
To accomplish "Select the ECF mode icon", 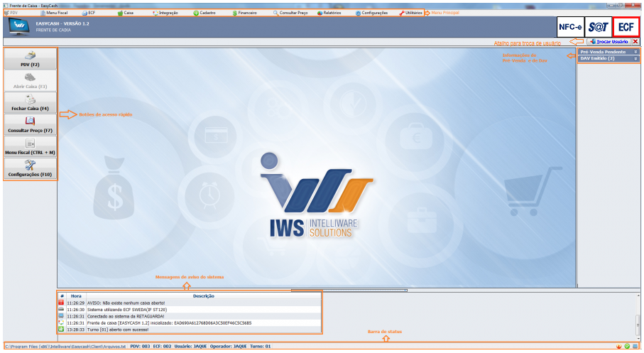I will tap(626, 27).
